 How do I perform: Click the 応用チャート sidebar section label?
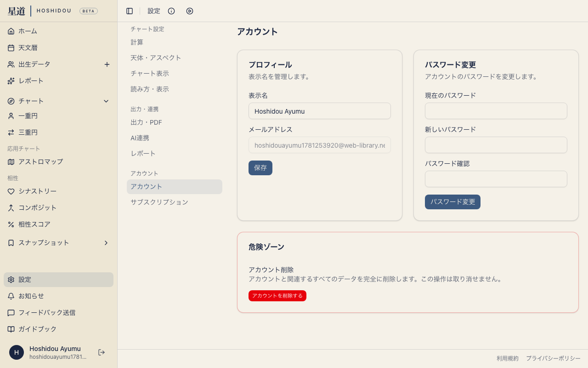coord(24,149)
